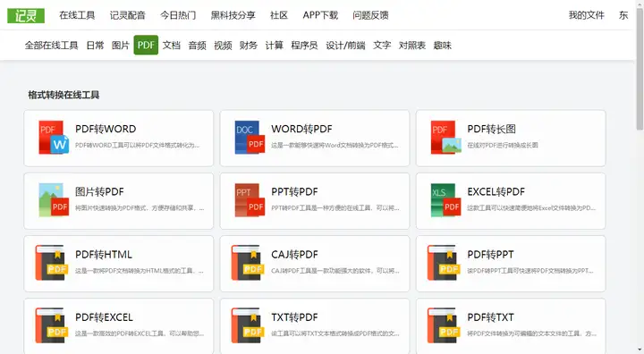Select the 文字 category tab
This screenshot has width=644, height=354.
click(382, 46)
